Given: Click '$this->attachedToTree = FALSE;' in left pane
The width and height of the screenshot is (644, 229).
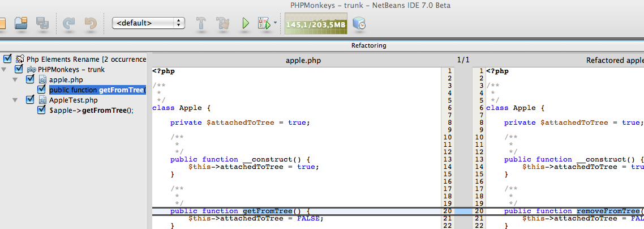Looking at the screenshot, I should pyautogui.click(x=256, y=218).
